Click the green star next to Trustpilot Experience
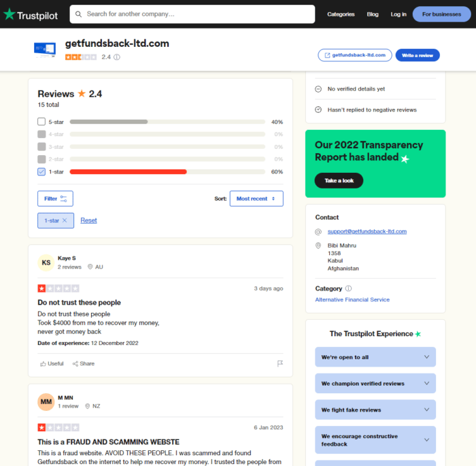476x466 pixels. tap(418, 334)
